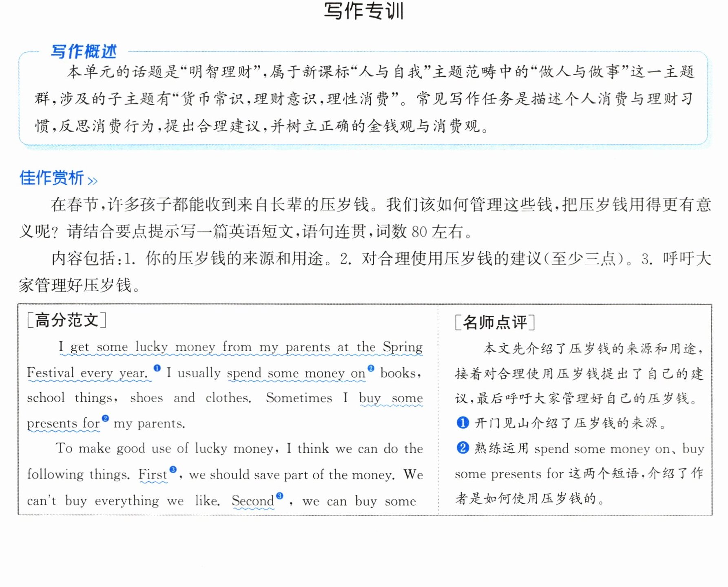Click blue marker 2 after 'presents for'
Image resolution: width=728 pixels, height=587 pixels.
[x=105, y=419]
